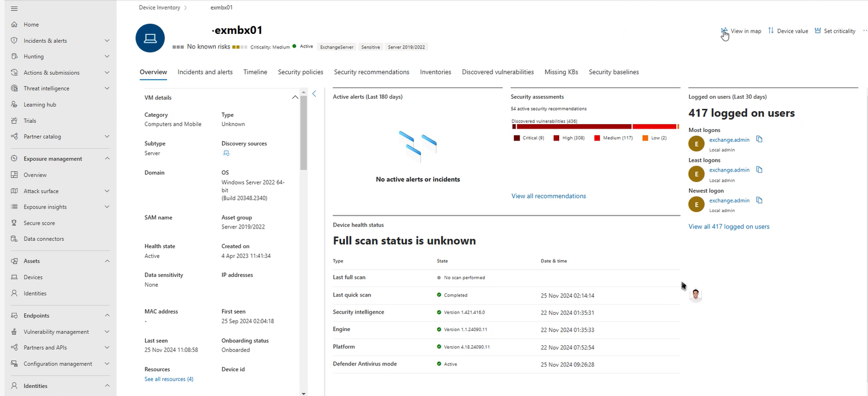The height and width of the screenshot is (396, 868).
Task: Click the Configuration management icon
Action: (14, 364)
